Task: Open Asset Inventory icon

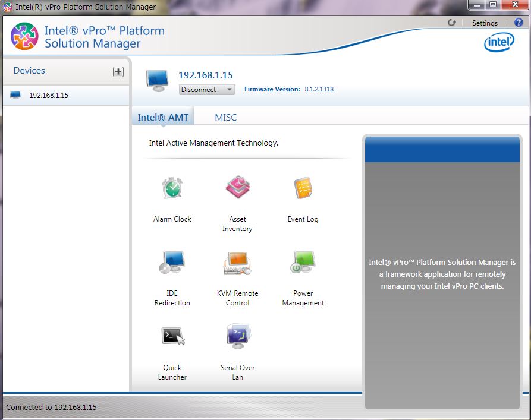Action: tap(237, 189)
